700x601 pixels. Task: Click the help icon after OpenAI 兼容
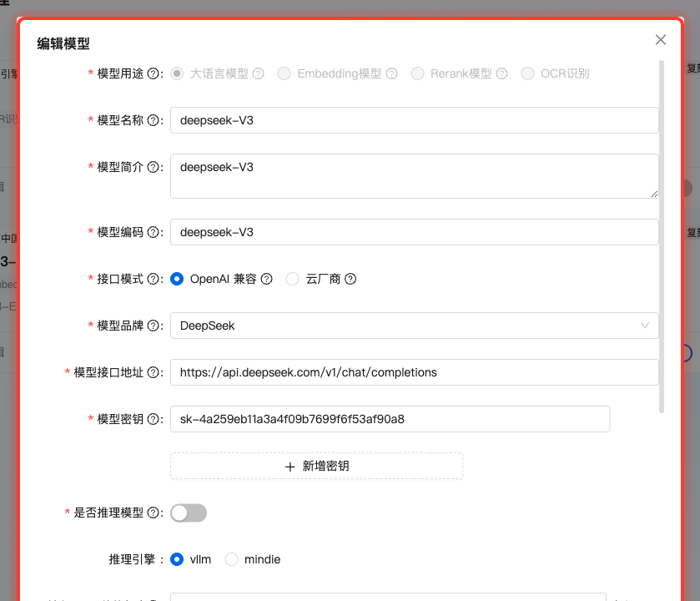point(266,279)
